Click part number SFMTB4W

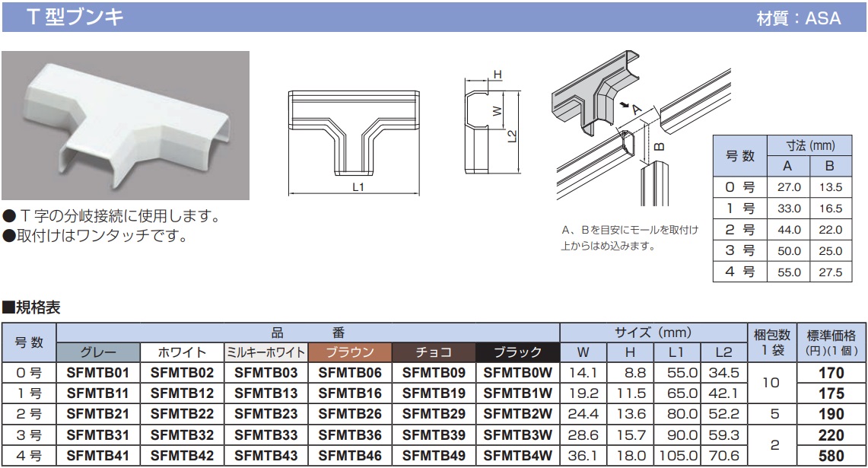coord(517,456)
